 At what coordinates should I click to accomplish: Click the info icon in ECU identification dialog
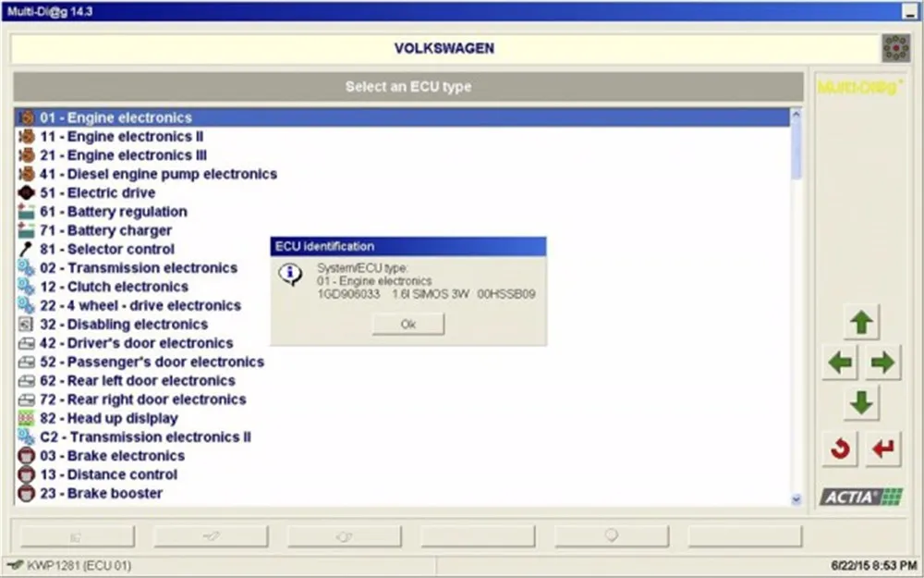tap(290, 275)
